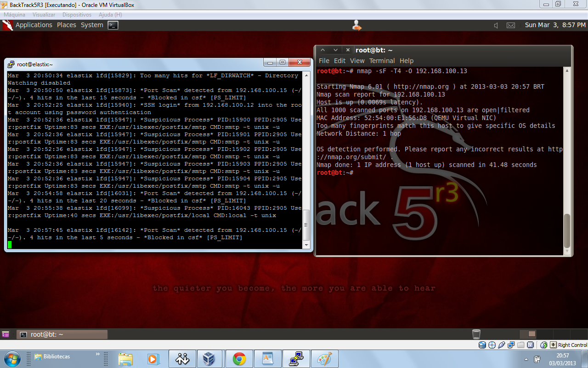The height and width of the screenshot is (368, 588).
Task: Roll up root@bt terminal with up arrow
Action: (323, 50)
